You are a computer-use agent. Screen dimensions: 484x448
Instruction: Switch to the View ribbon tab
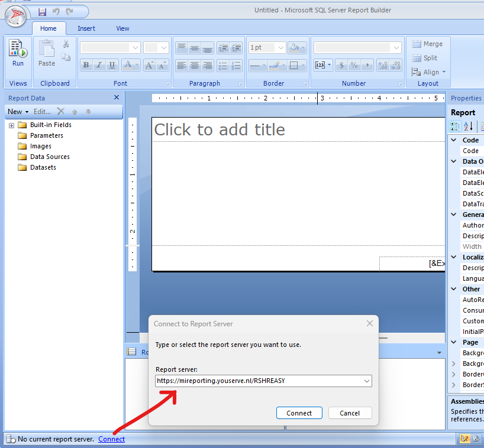point(122,28)
